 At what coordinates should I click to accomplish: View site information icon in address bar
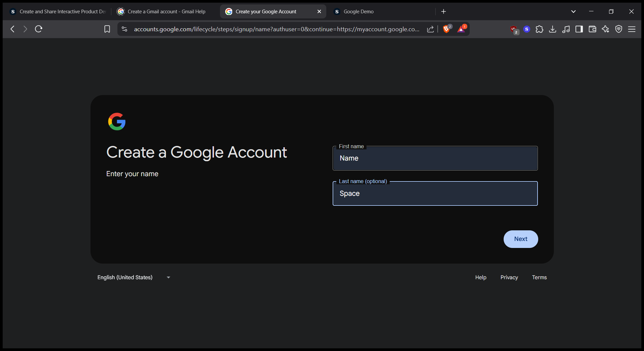point(124,29)
